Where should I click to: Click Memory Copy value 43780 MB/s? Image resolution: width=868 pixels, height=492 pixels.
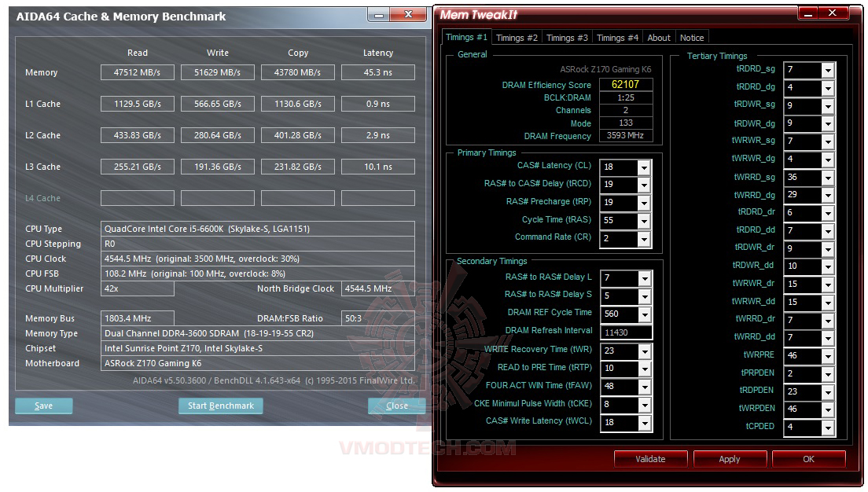298,72
